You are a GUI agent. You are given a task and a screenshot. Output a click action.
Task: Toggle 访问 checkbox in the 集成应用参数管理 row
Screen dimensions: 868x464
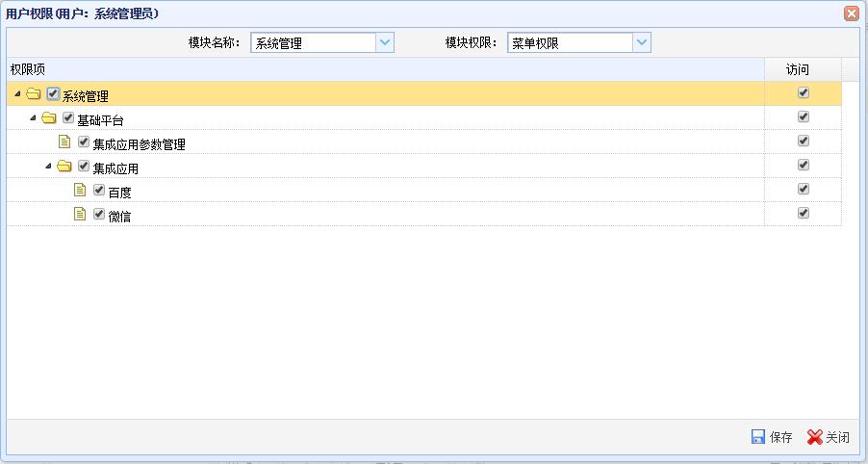(804, 141)
